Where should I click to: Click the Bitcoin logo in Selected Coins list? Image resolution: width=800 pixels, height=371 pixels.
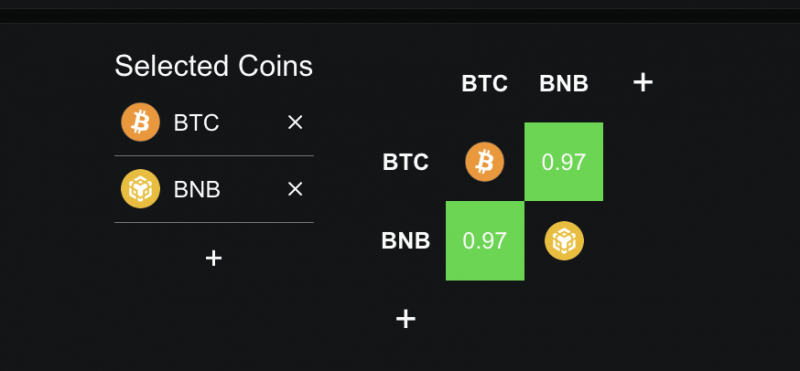click(140, 122)
